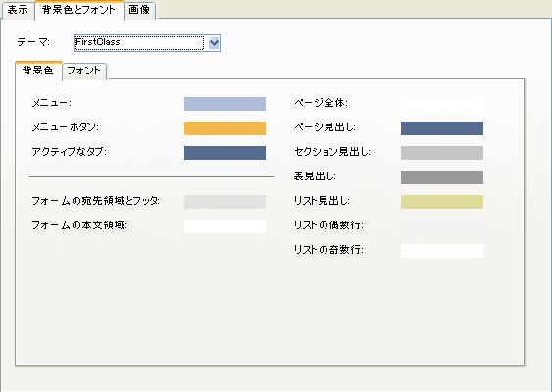
Task: Switch to the 表示 tab
Action: tap(18, 10)
